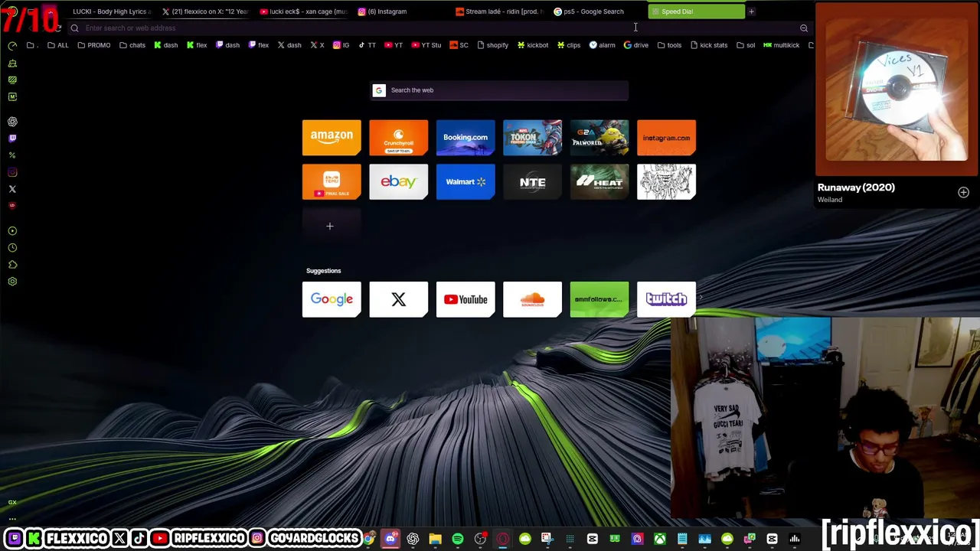Image resolution: width=980 pixels, height=551 pixels.
Task: Open the Crunchyroll speed dial tile
Action: (398, 138)
